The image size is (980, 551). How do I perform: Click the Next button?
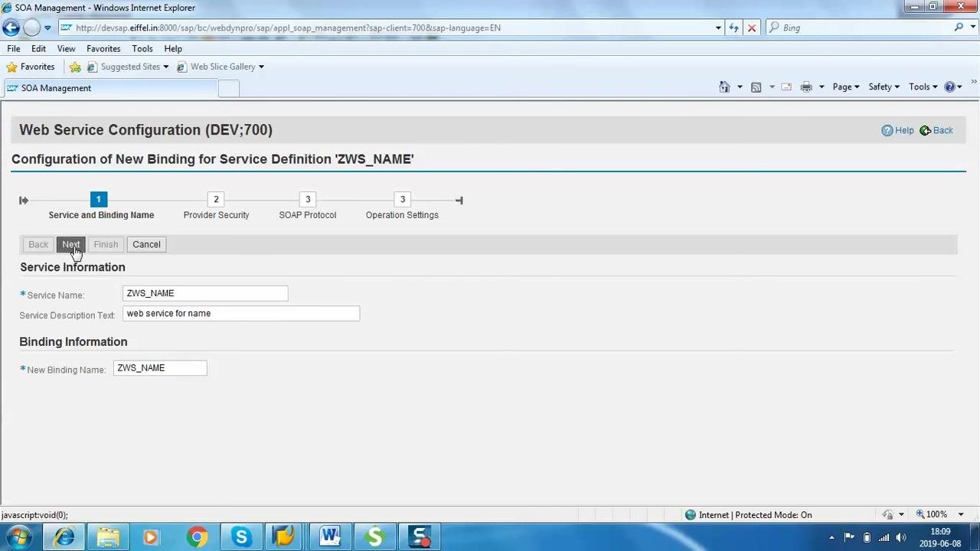pyautogui.click(x=70, y=244)
